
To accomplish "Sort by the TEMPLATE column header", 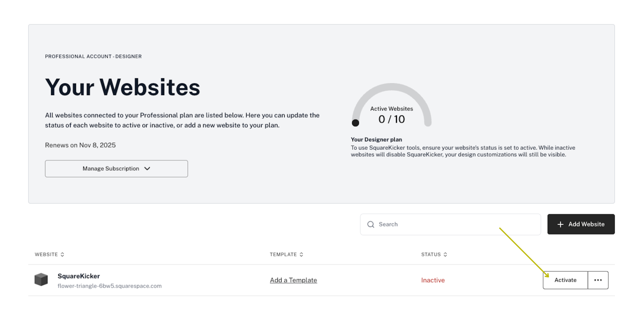I will click(286, 254).
